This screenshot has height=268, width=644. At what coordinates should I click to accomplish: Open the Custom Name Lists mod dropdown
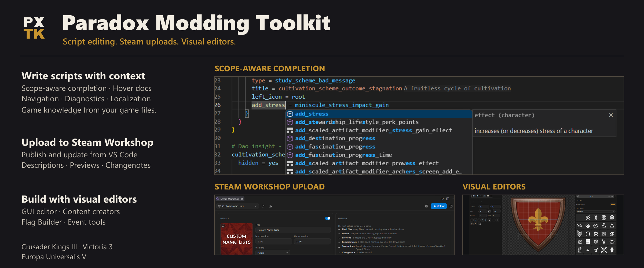(238, 206)
